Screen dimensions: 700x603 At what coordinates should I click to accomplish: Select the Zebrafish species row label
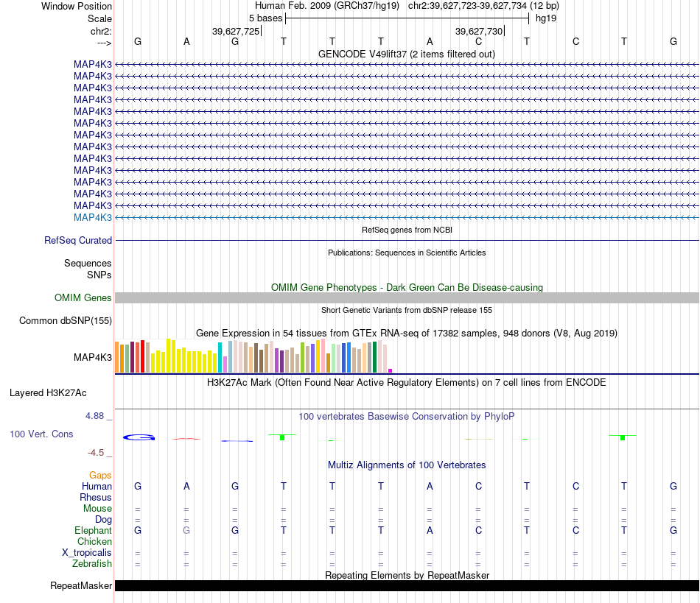[x=92, y=564]
